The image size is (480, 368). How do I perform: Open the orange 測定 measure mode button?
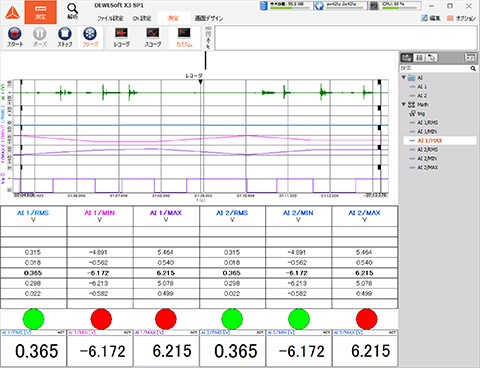pos(40,12)
